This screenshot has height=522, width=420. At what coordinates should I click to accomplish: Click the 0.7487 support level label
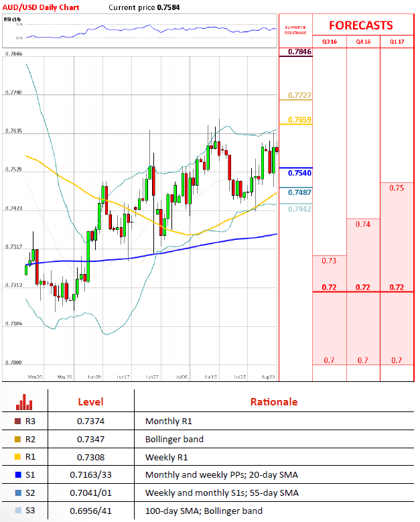click(x=299, y=192)
